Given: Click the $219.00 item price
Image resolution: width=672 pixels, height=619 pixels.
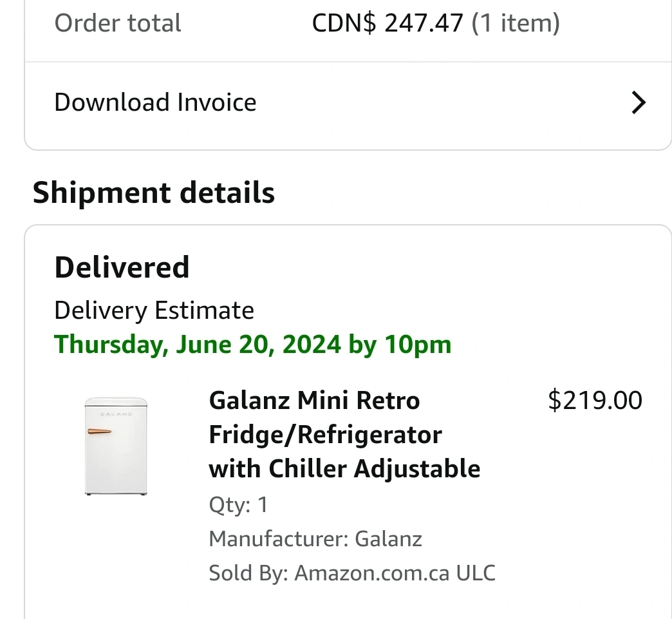Looking at the screenshot, I should [x=594, y=401].
